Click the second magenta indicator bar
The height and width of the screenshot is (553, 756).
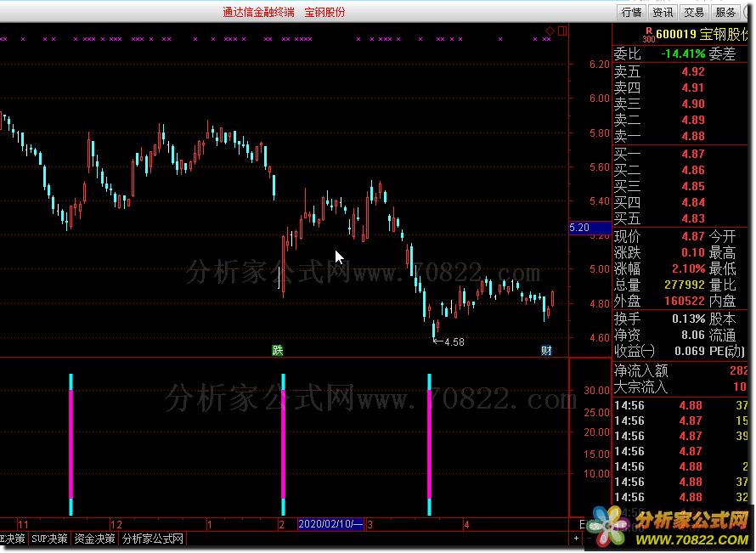[x=283, y=444]
